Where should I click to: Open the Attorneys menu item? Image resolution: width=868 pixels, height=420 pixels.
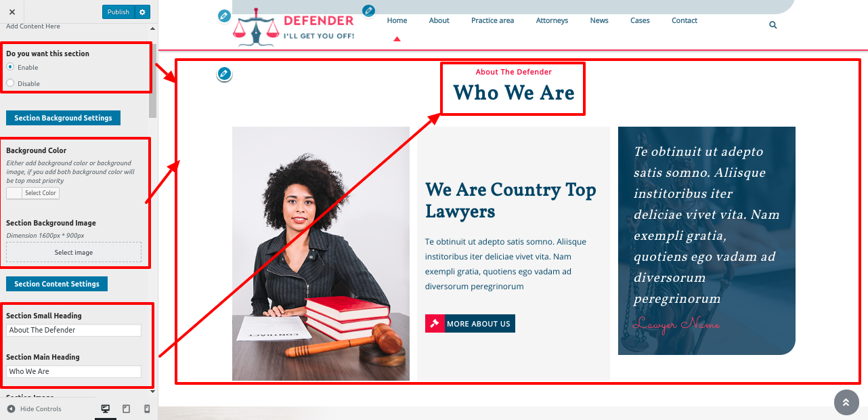point(552,20)
